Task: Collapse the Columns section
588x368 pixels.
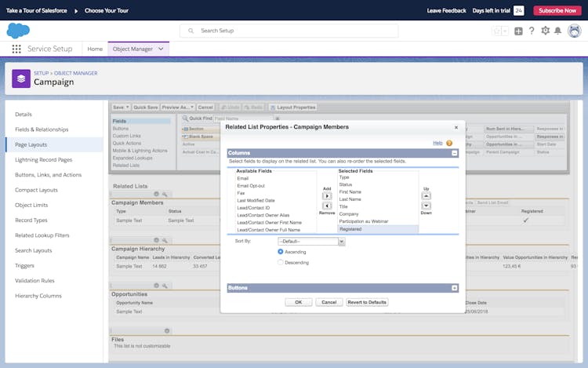Action: [x=455, y=154]
